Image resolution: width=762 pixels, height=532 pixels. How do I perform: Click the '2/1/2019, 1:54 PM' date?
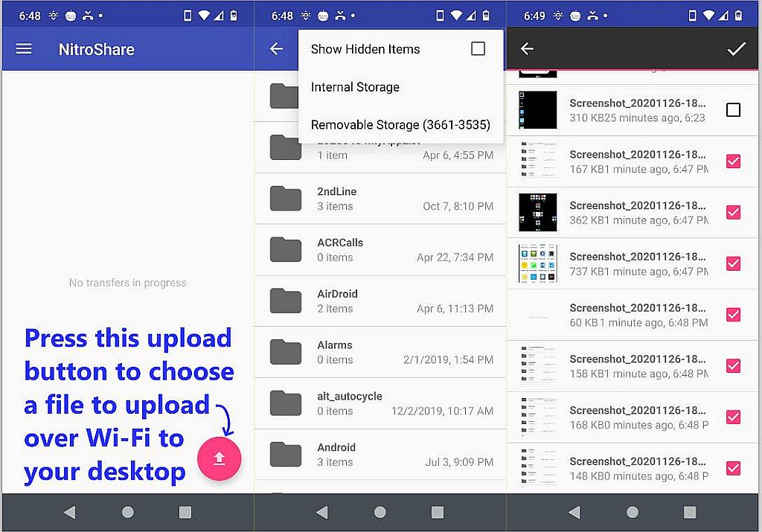(x=448, y=359)
